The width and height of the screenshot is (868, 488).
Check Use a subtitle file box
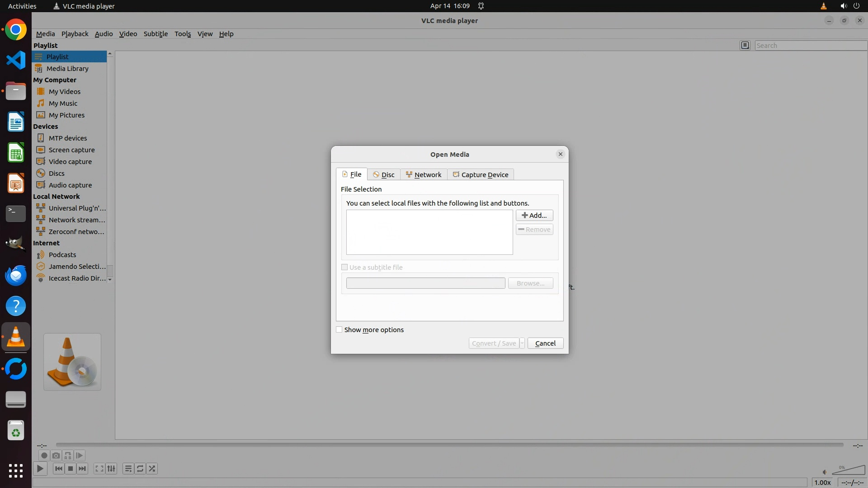tap(344, 267)
